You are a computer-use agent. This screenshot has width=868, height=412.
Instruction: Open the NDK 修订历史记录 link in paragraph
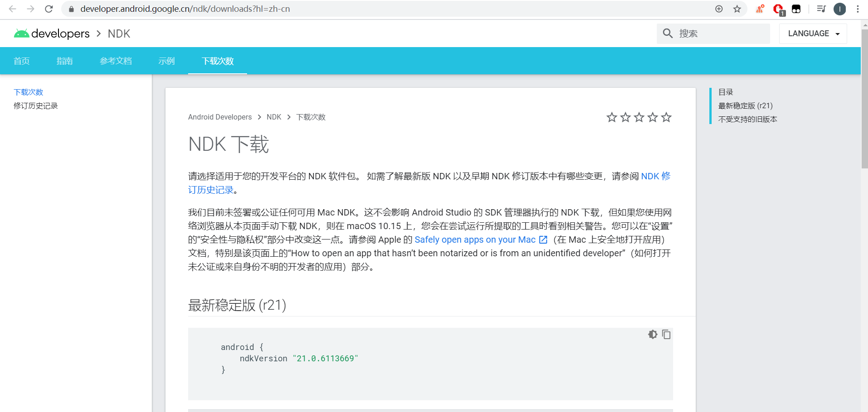click(x=655, y=176)
